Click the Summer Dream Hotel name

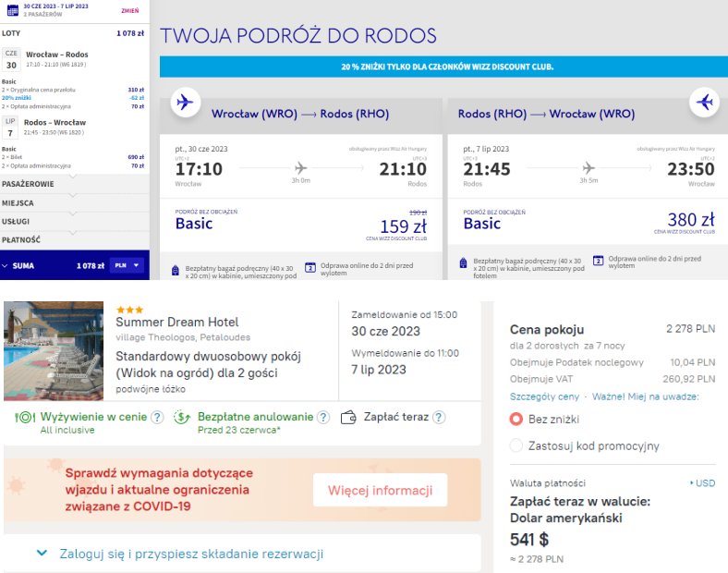pos(176,323)
